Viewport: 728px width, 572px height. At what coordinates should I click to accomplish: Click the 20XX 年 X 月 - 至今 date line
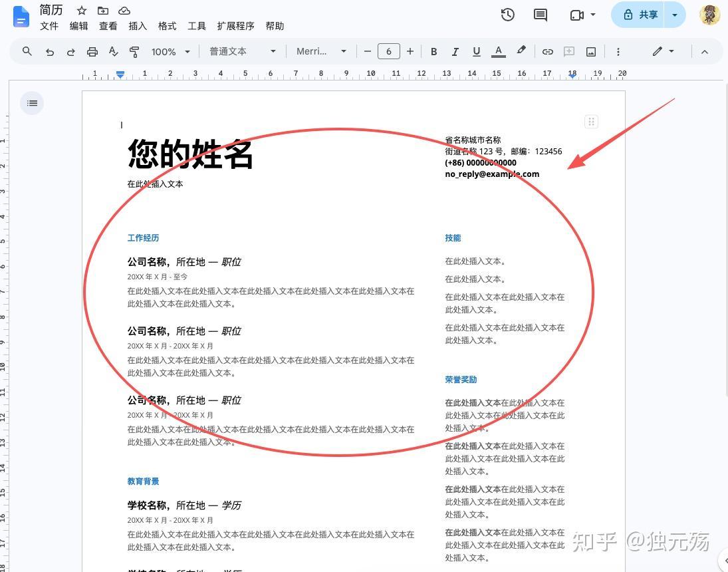pyautogui.click(x=158, y=277)
